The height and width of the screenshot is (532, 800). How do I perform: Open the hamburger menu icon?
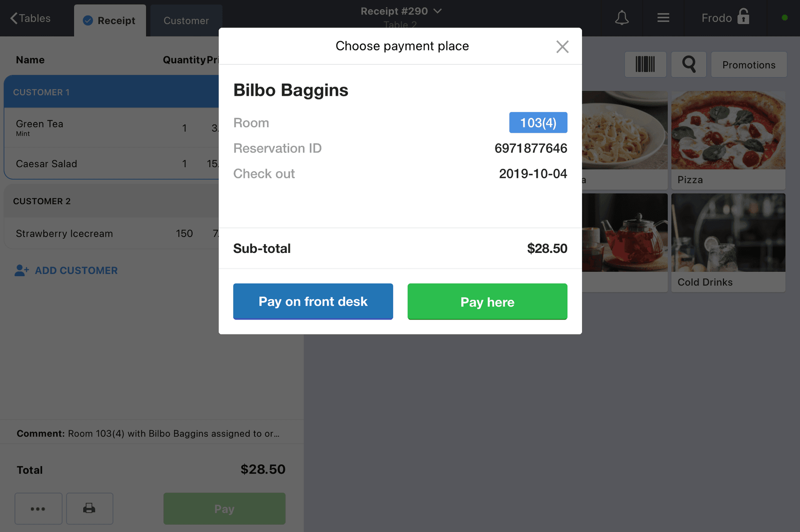tap(663, 18)
